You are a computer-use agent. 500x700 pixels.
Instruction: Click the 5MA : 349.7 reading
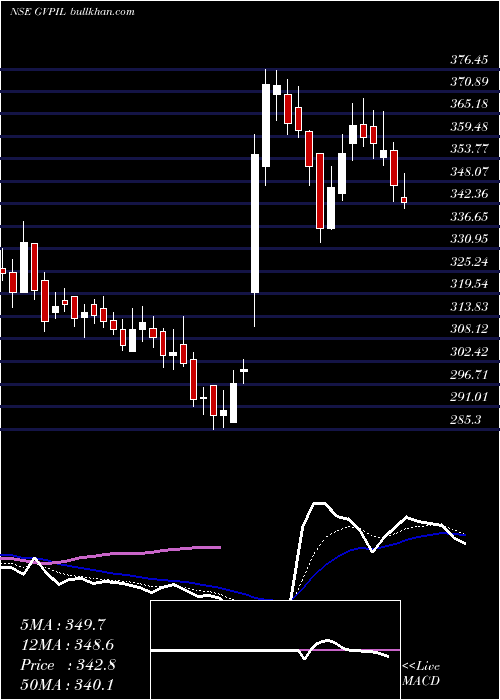click(x=63, y=625)
